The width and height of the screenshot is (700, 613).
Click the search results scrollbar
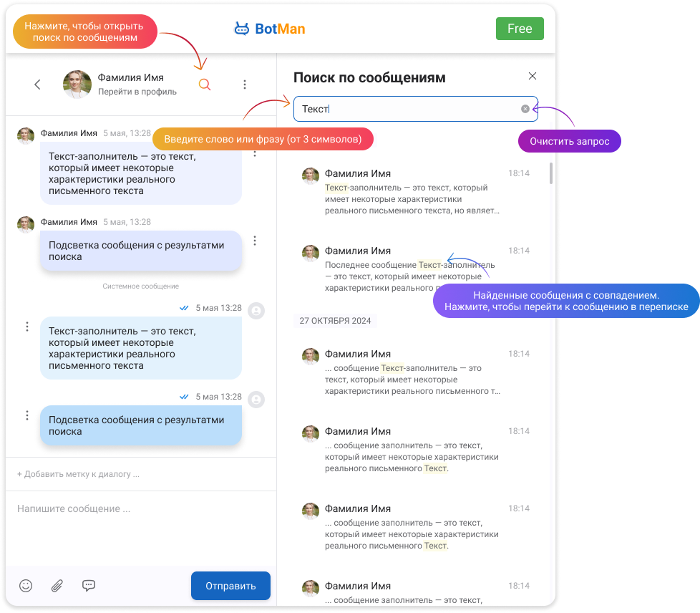pyautogui.click(x=551, y=173)
